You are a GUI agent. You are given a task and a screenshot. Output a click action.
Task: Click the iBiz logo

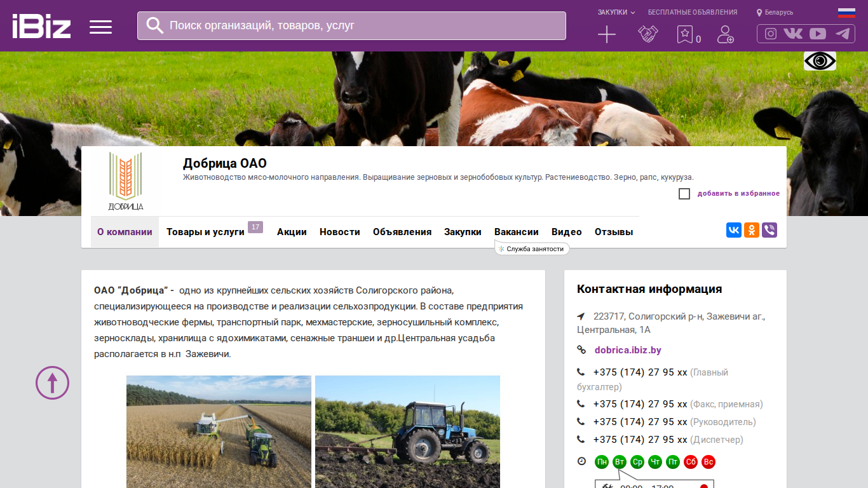click(x=41, y=26)
